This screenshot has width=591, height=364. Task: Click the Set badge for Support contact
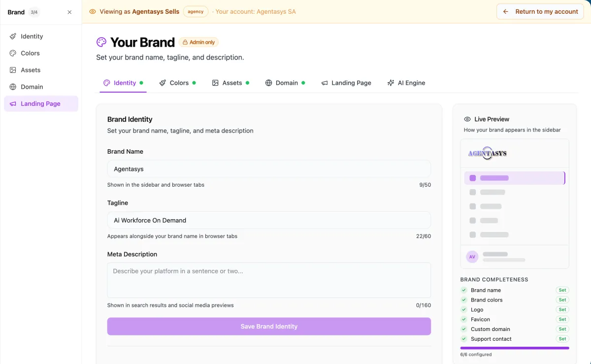pyautogui.click(x=562, y=339)
